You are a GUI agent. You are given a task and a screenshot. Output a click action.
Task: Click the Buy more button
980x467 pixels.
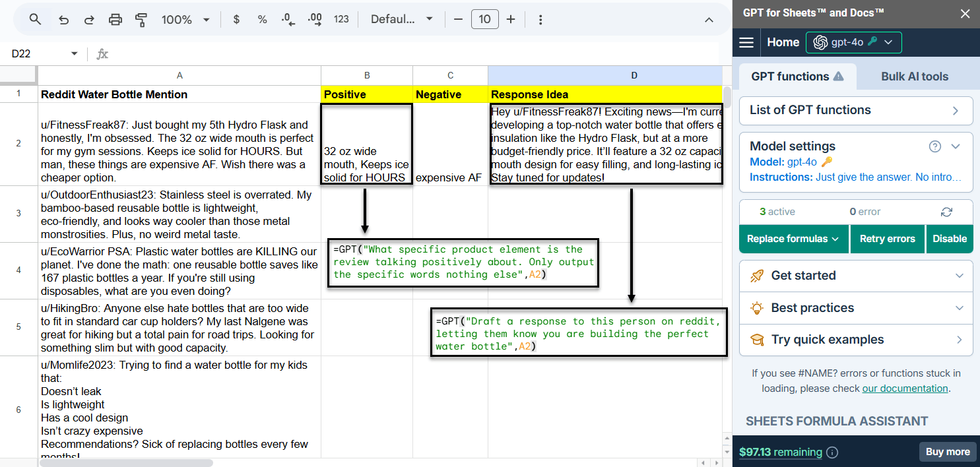pyautogui.click(x=948, y=452)
